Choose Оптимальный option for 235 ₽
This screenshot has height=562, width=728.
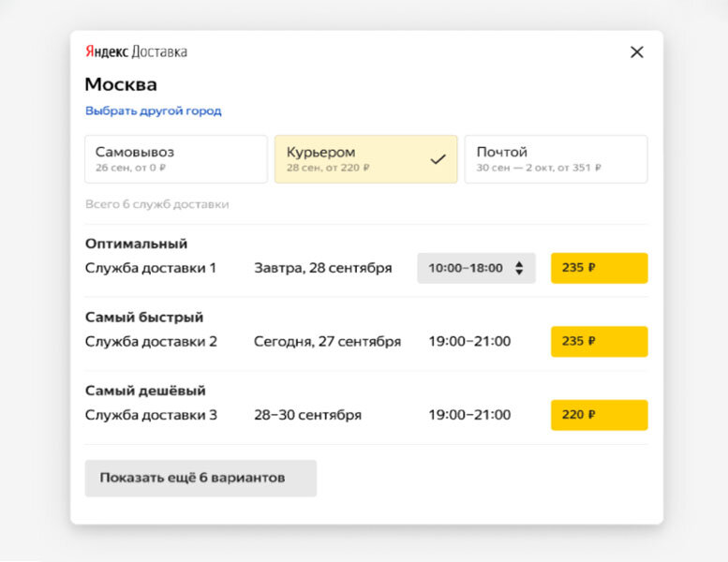pyautogui.click(x=599, y=268)
